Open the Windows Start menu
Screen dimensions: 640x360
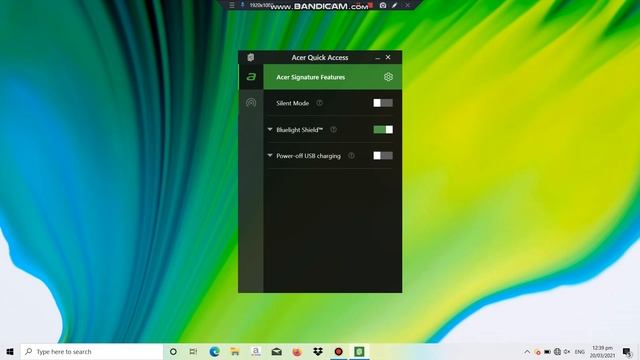[10, 351]
